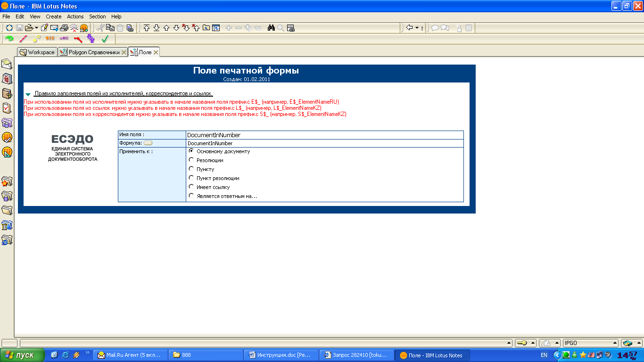Viewport: 644px width, 362px height.
Task: Click the magnifying glass search icon
Action: point(281,28)
